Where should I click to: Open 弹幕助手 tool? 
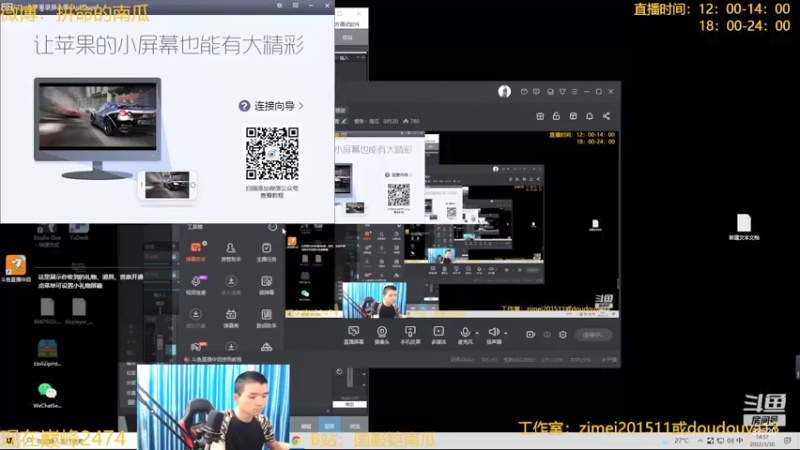point(196,253)
